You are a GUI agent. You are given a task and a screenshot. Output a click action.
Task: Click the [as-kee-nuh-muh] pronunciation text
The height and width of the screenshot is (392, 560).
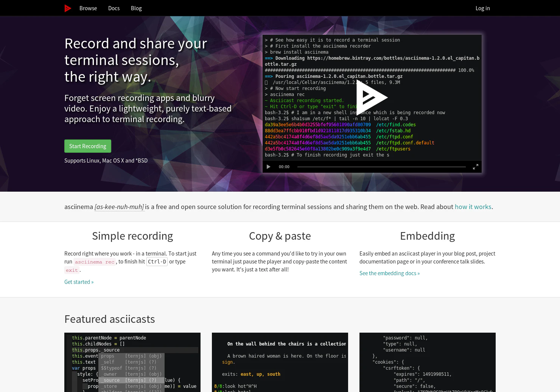120,207
